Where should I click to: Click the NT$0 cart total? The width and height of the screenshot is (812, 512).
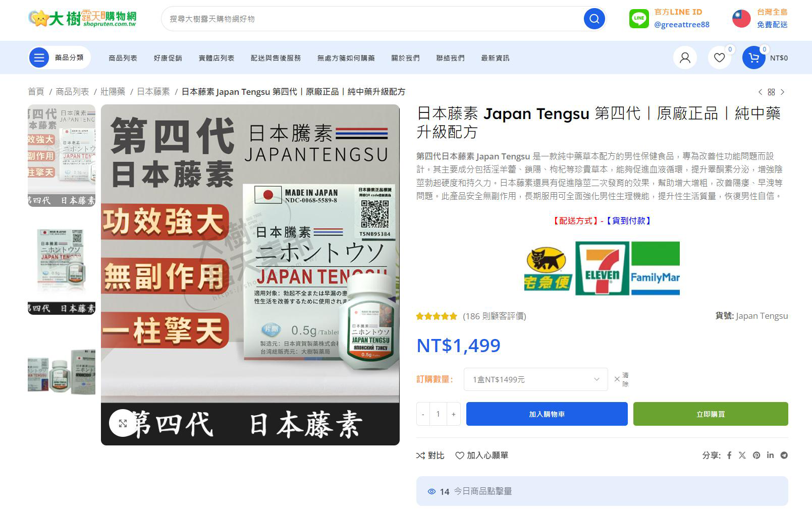779,58
